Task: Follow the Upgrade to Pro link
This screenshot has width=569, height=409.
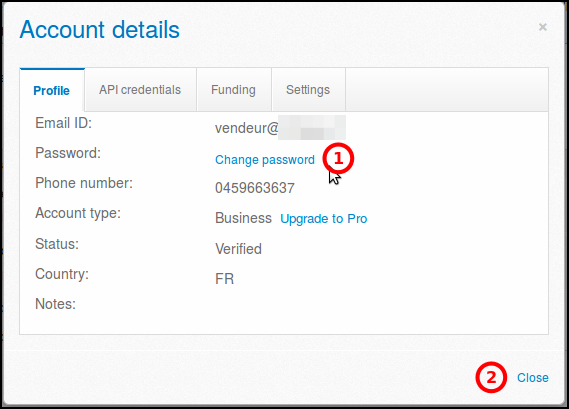Action: (x=324, y=219)
